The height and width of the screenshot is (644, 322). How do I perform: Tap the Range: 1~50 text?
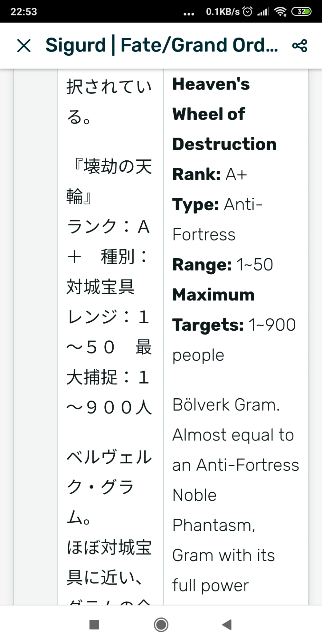click(x=222, y=264)
